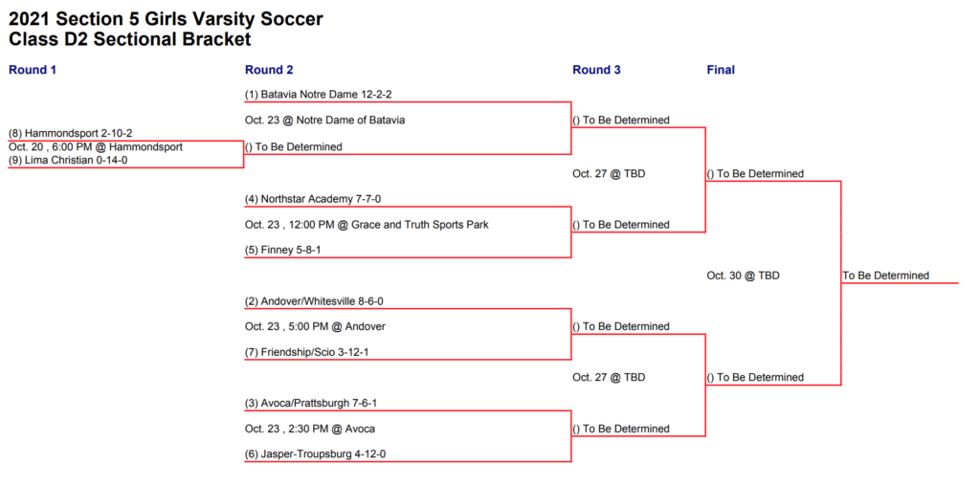Click the Oct. 20 Hammondsport game details
Image resolution: width=980 pixels, height=486 pixels.
(x=96, y=146)
